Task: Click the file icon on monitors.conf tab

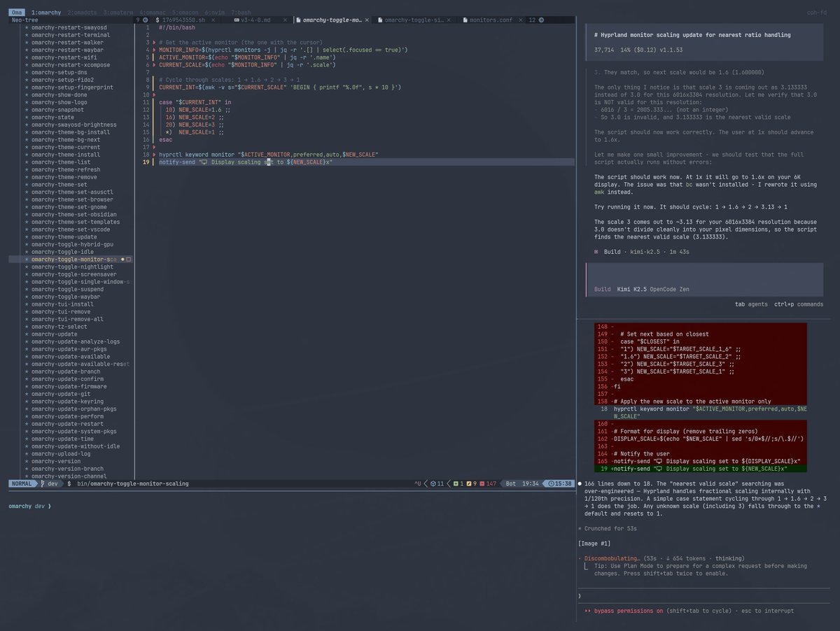Action: (x=465, y=20)
